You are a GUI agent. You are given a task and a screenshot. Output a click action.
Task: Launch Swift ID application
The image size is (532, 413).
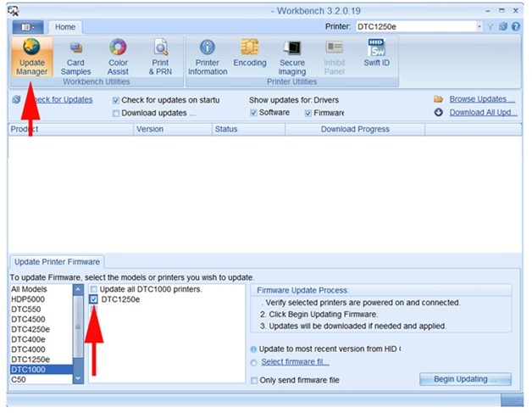377,56
